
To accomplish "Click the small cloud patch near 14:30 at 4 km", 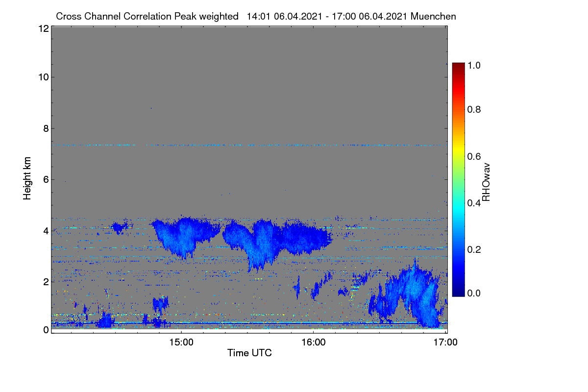I will pyautogui.click(x=119, y=226).
